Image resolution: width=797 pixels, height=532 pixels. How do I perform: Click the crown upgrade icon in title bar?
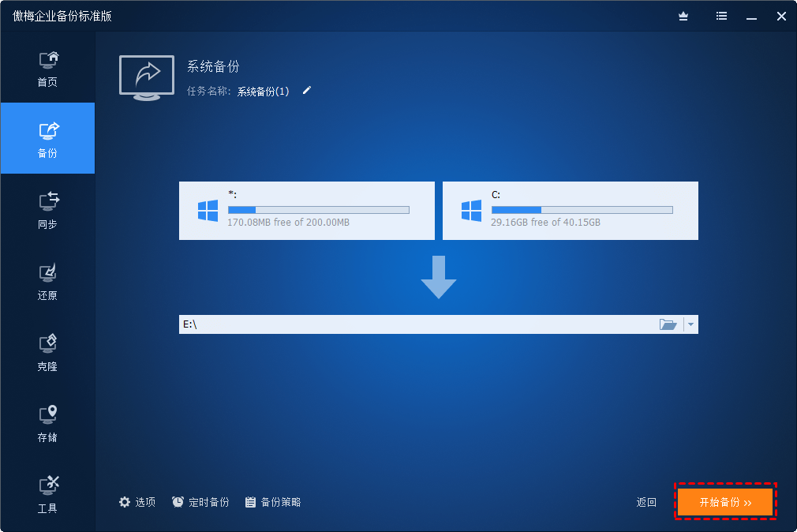point(683,16)
